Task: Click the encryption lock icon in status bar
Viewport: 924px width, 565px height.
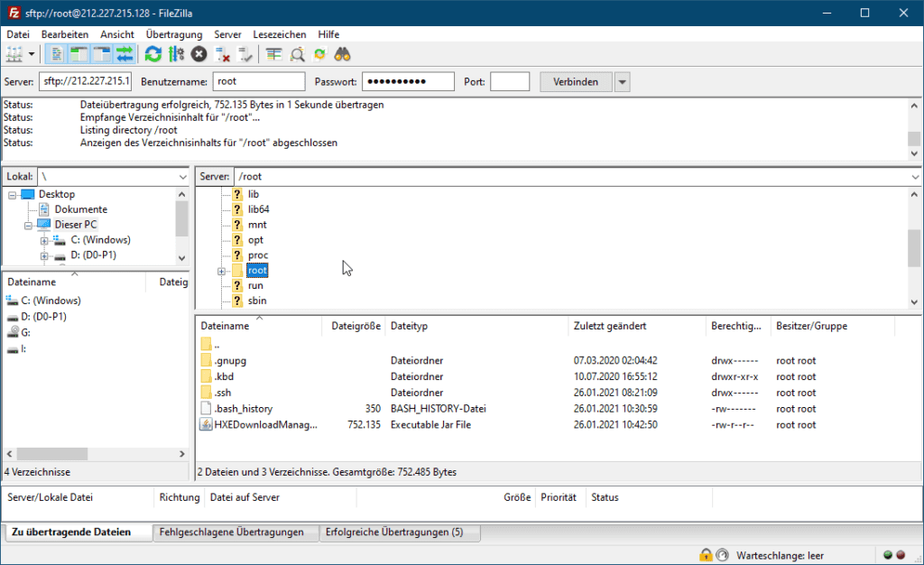Action: pos(706,555)
